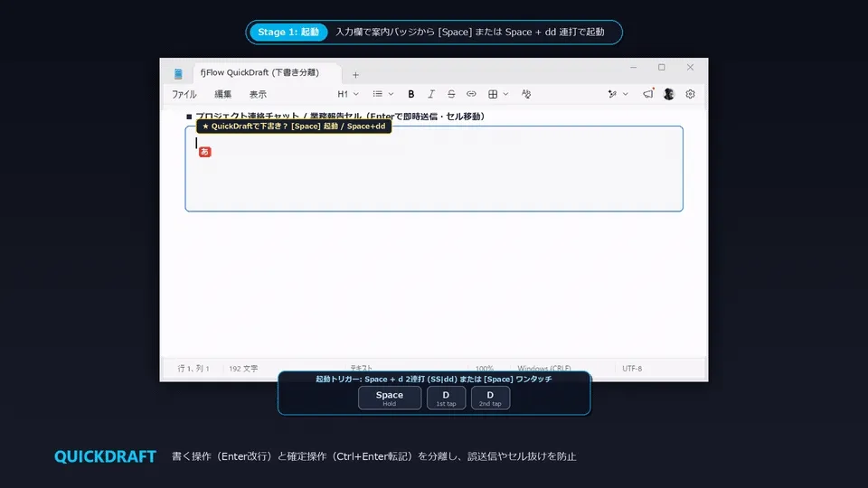868x488 pixels.
Task: Minimize the QuickDraft window
Action: tap(633, 68)
